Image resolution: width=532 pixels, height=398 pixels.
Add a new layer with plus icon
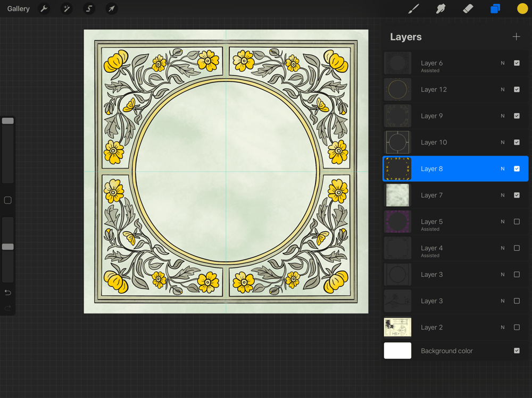click(516, 37)
